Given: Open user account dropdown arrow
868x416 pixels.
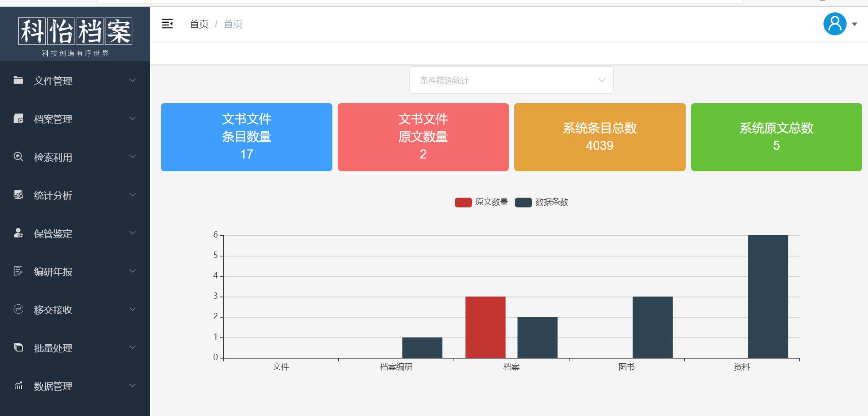Looking at the screenshot, I should [855, 25].
